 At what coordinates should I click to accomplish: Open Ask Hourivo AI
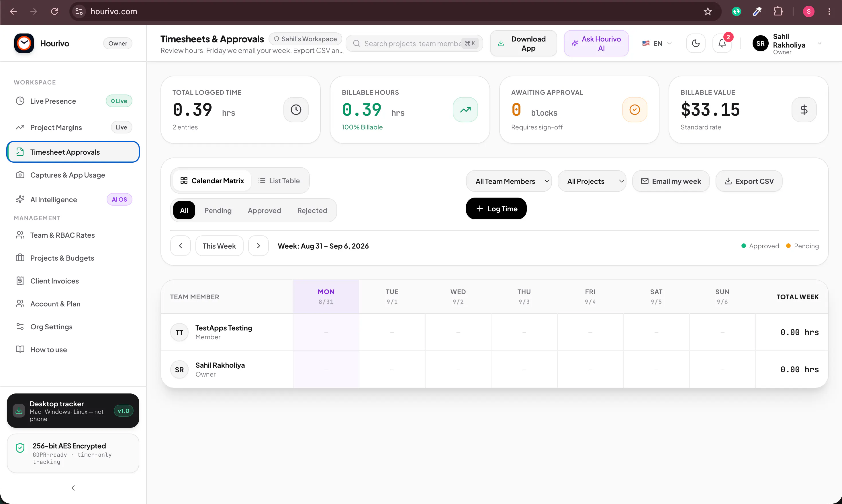[x=596, y=44]
